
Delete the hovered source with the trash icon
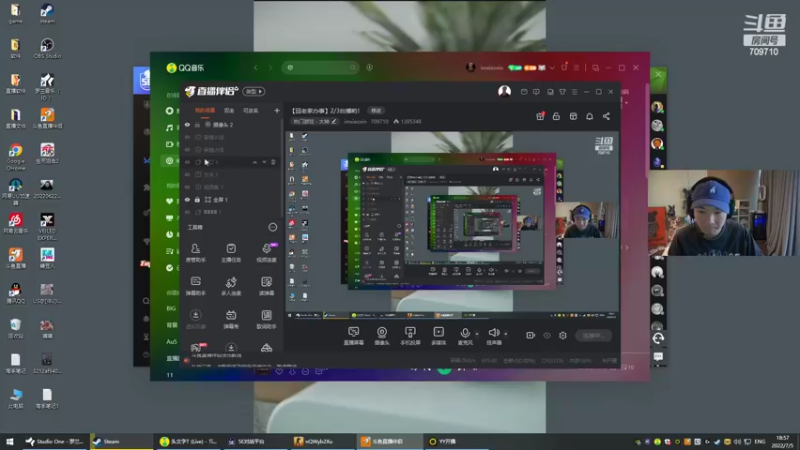point(273,162)
